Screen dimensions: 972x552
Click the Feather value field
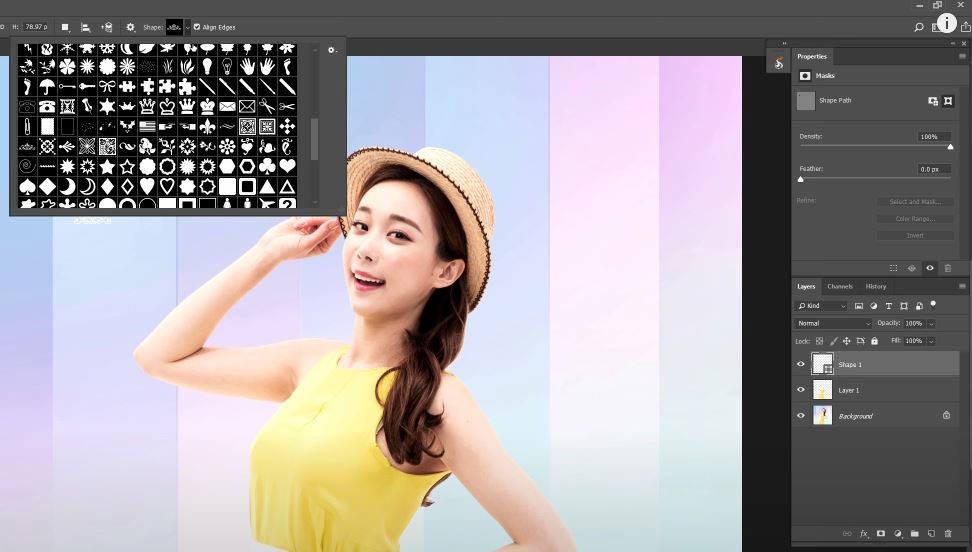click(934, 169)
